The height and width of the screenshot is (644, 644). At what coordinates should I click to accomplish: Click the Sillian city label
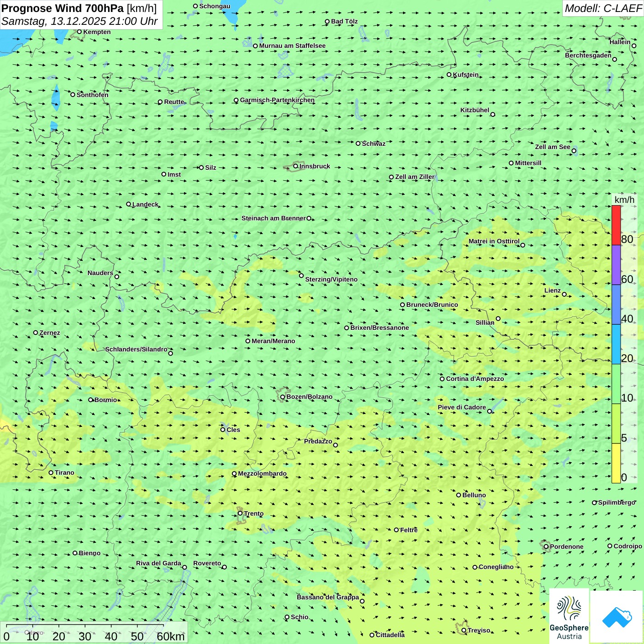485,322
